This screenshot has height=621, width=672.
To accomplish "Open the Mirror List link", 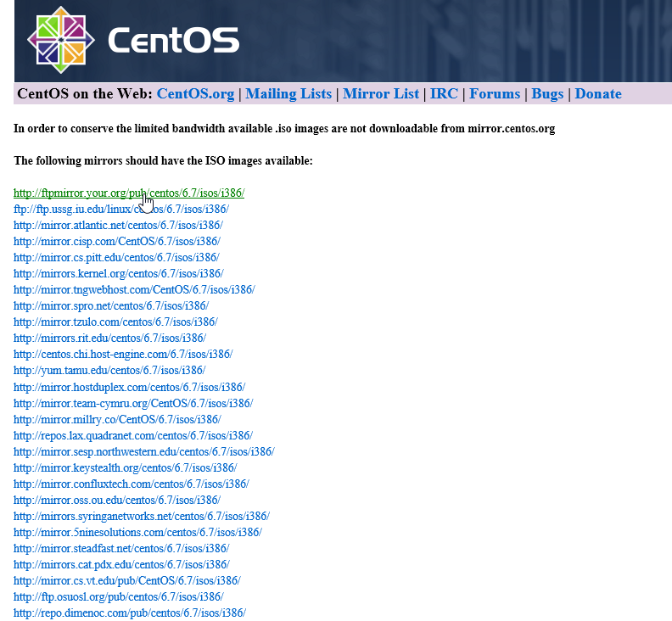I will coord(381,94).
